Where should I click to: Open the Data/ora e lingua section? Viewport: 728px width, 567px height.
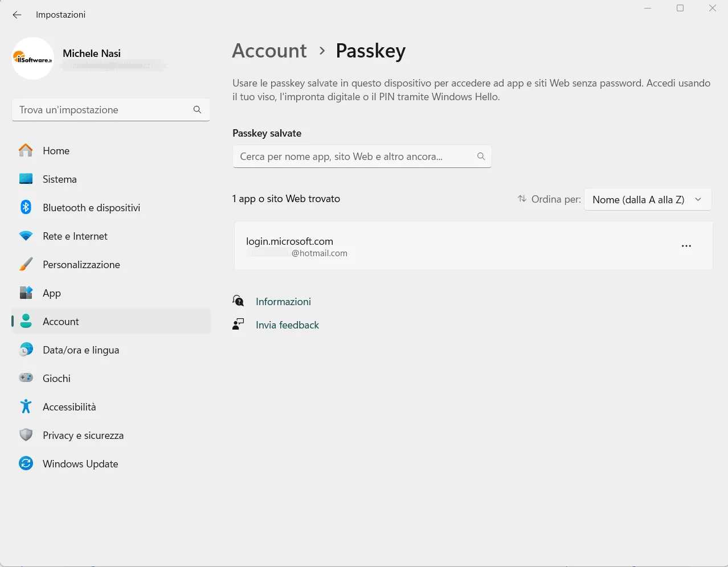tap(80, 350)
